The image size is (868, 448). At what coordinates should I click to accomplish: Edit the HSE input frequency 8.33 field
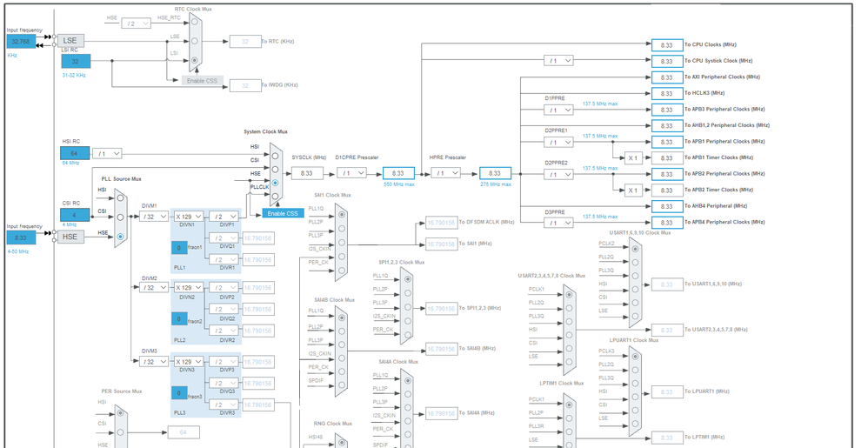tap(21, 237)
